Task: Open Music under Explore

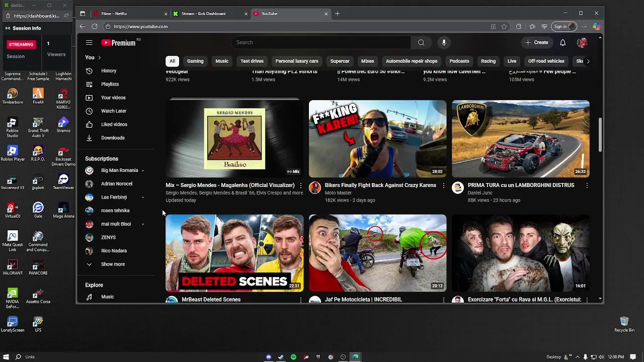Action: tap(107, 297)
